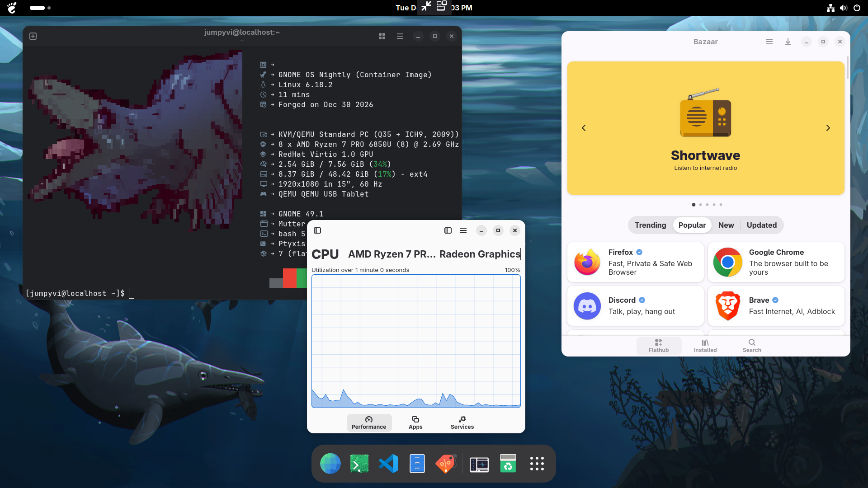Open the terminal's hamburger menu
Image resolution: width=868 pixels, height=488 pixels.
click(x=400, y=36)
